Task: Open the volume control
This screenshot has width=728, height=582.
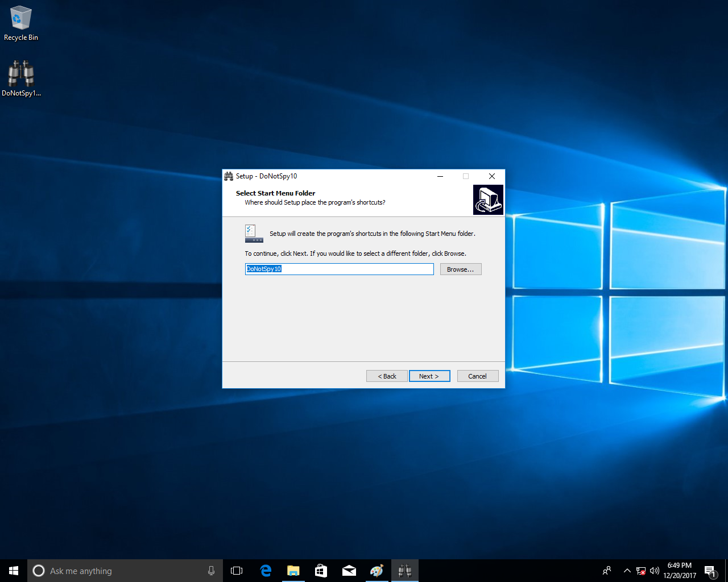Action: 655,571
